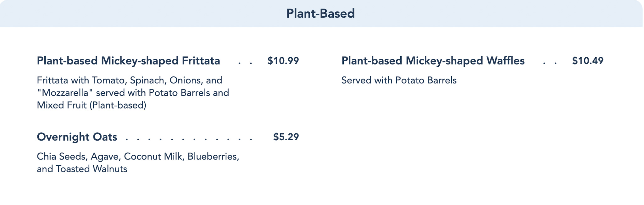Image resolution: width=644 pixels, height=205 pixels.
Task: Click the $10.99 frittata price
Action: 283,61
